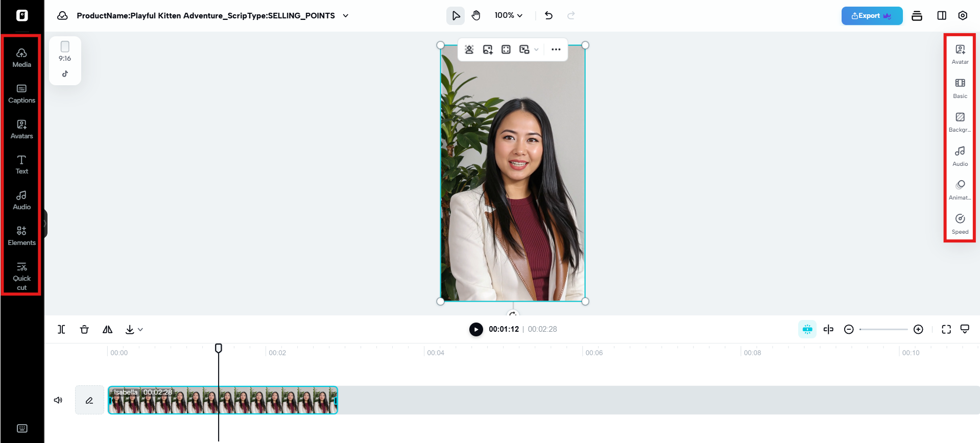Open the 100% zoom level dropdown

point(508,16)
